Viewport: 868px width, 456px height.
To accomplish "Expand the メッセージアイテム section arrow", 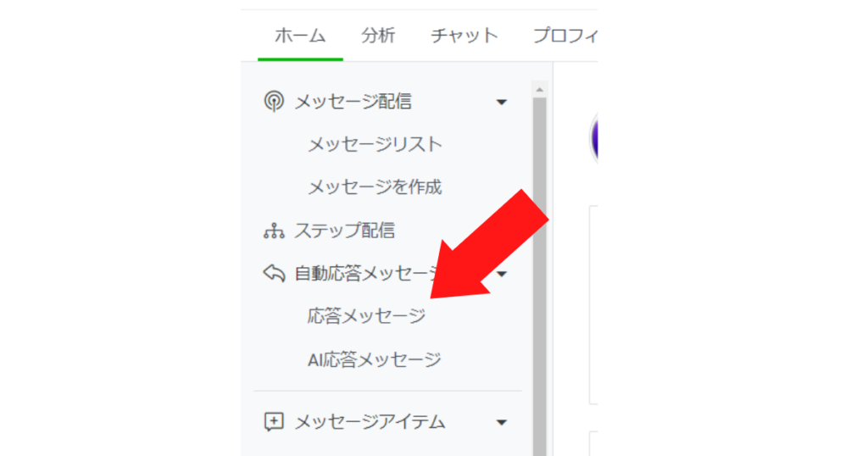I will (x=502, y=423).
